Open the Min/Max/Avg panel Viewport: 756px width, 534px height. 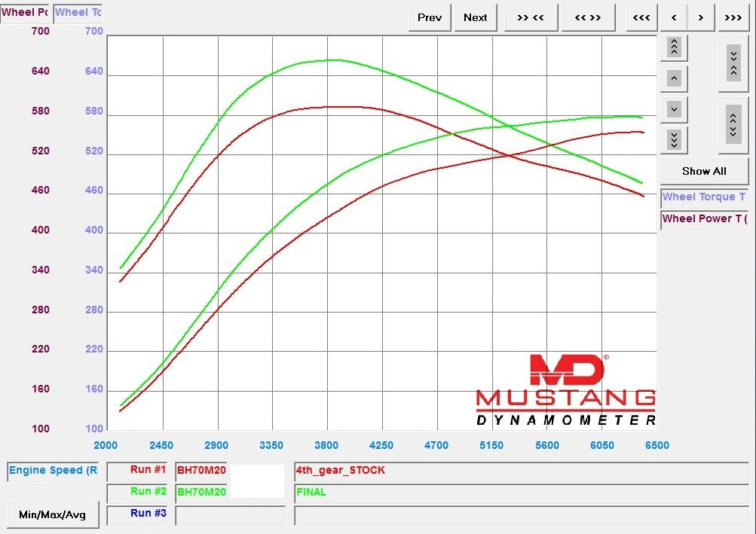[53, 515]
